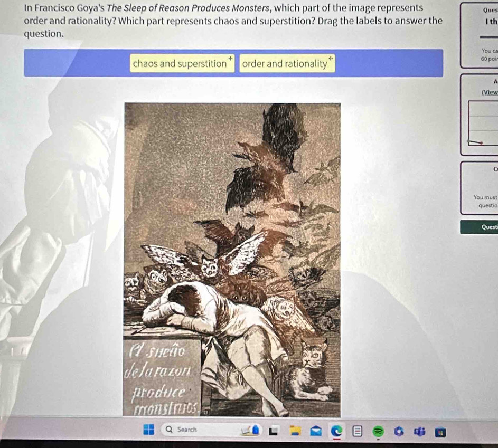Click the search highlight image in the Search box
This screenshot has height=448, width=498.
click(x=251, y=430)
